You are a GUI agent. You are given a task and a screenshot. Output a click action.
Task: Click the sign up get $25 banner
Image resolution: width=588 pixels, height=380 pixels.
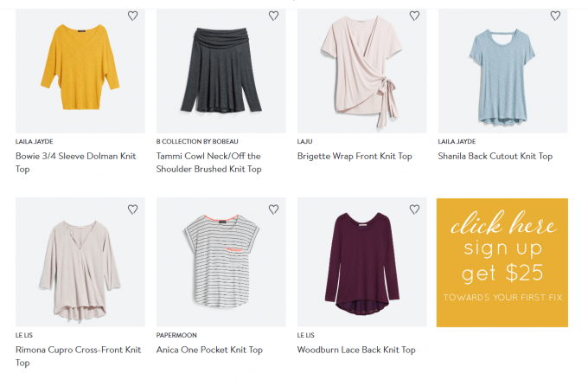point(502,262)
